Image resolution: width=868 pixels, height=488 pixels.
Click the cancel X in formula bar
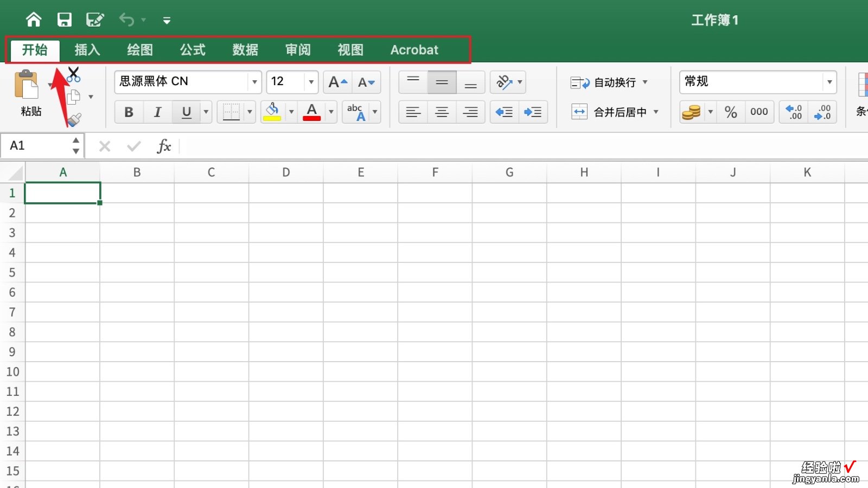coord(105,146)
